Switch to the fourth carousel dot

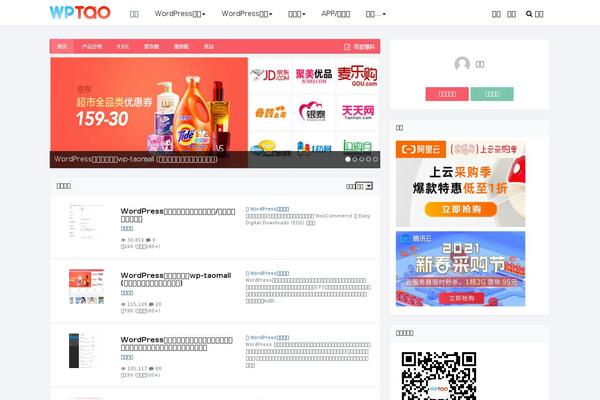click(x=368, y=159)
